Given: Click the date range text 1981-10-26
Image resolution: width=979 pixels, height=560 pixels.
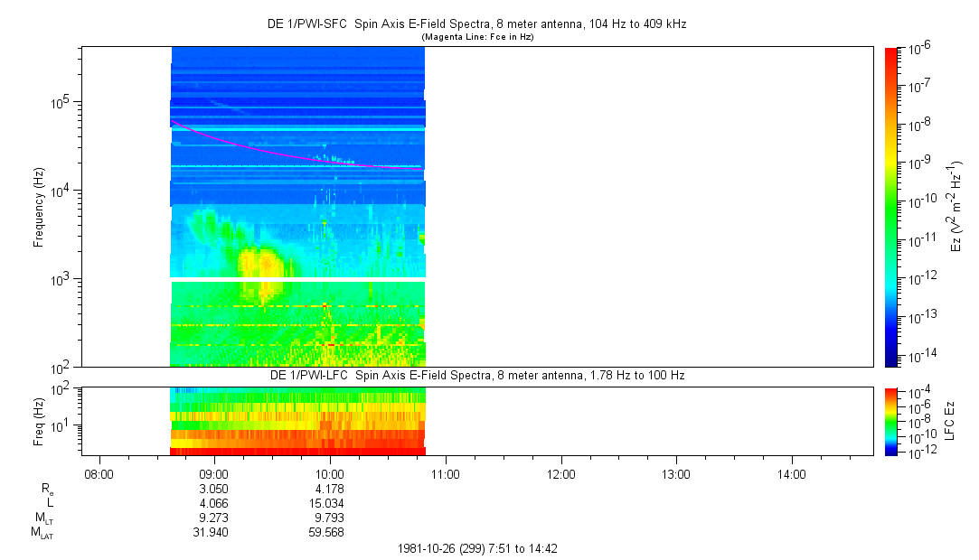Looking at the screenshot, I should [481, 548].
